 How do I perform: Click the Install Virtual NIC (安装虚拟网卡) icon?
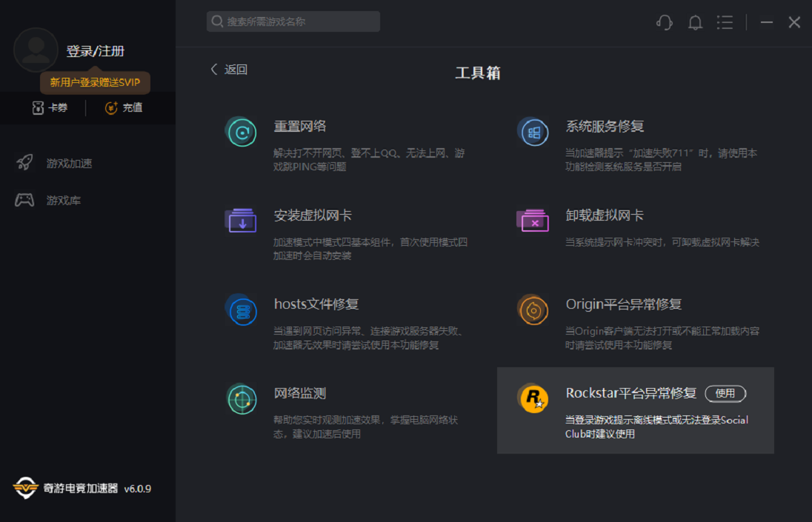pyautogui.click(x=242, y=221)
